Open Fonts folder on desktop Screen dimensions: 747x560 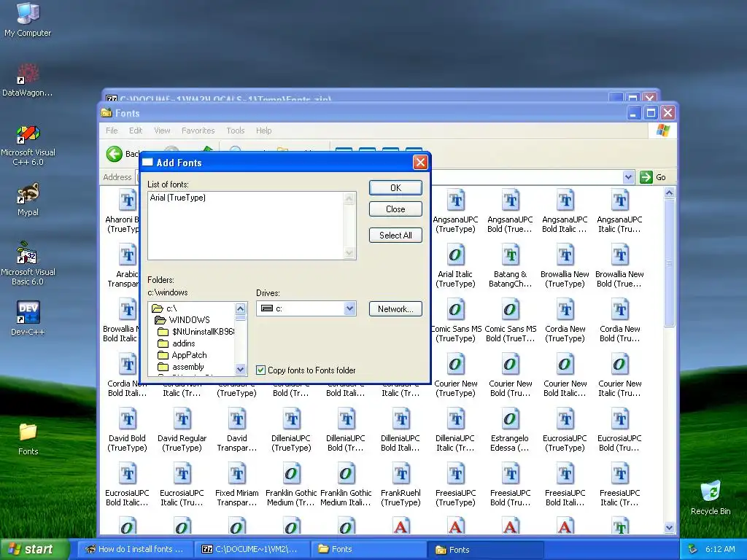(x=28, y=438)
